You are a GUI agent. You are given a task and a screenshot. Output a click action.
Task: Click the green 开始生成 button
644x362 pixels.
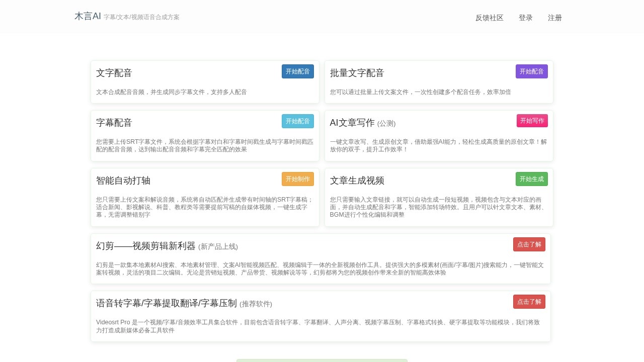point(531,179)
